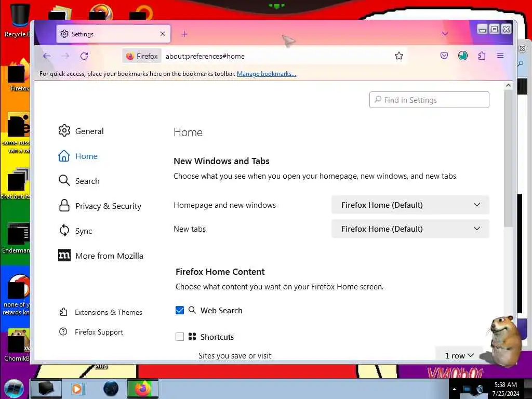The height and width of the screenshot is (399, 532).
Task: Click the settings page scrollbar thumb
Action: [x=508, y=158]
